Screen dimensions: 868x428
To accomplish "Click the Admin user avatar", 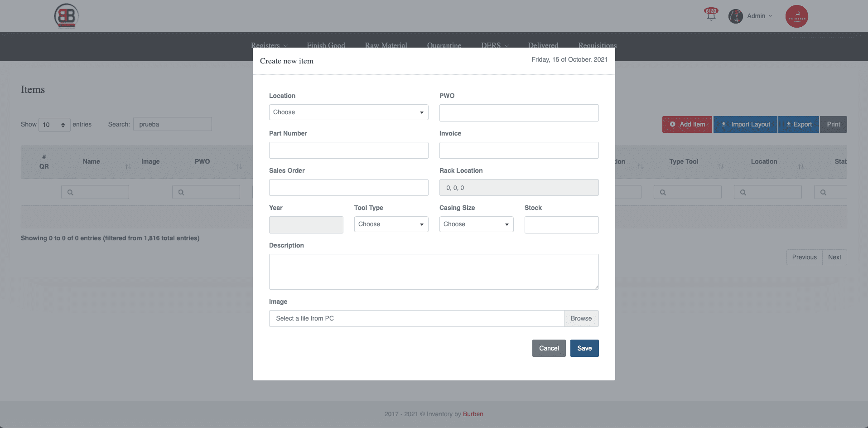I will pyautogui.click(x=735, y=16).
